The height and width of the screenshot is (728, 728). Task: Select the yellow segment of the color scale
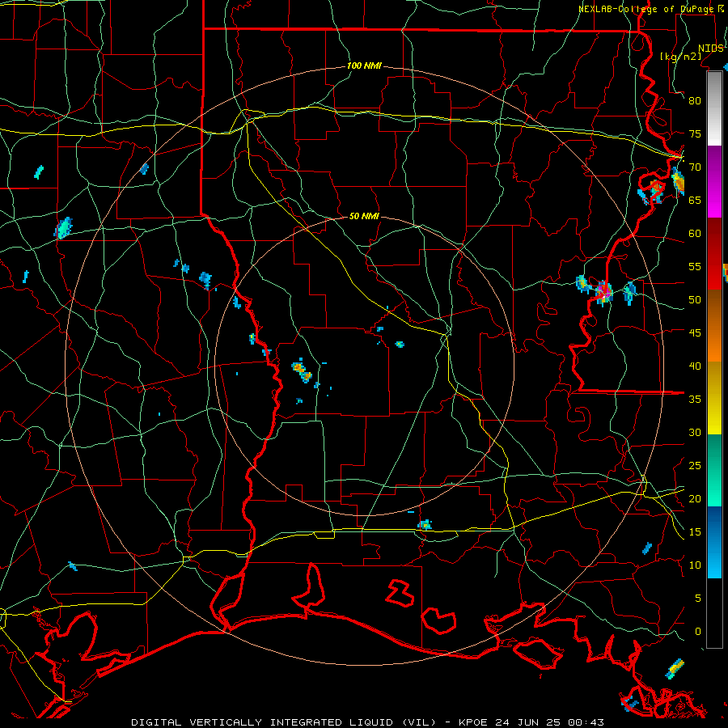coord(714,398)
